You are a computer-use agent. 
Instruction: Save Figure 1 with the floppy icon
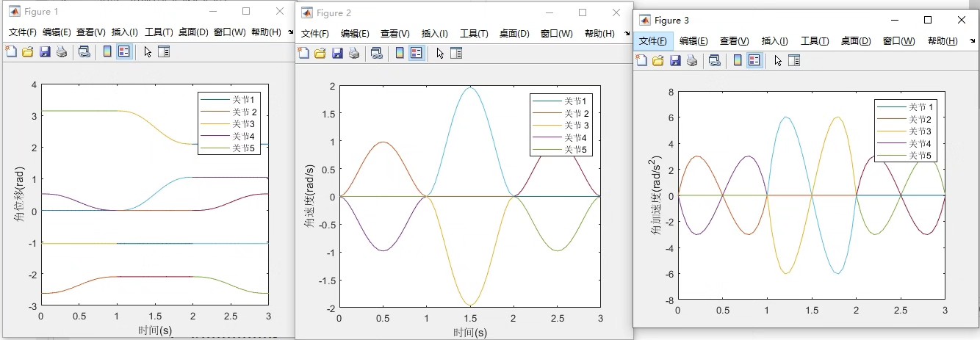click(45, 51)
